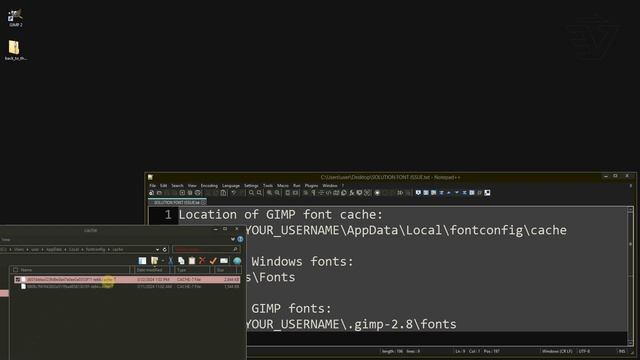Image resolution: width=640 pixels, height=360 pixels.
Task: Click the blue panes layout icon in Explorer toolbar
Action: 142,260
